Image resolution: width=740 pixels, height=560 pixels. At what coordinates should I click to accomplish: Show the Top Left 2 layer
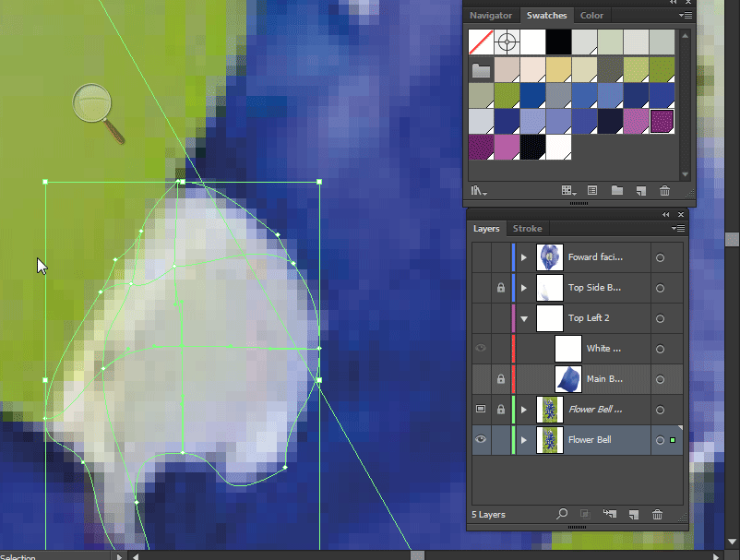481,318
